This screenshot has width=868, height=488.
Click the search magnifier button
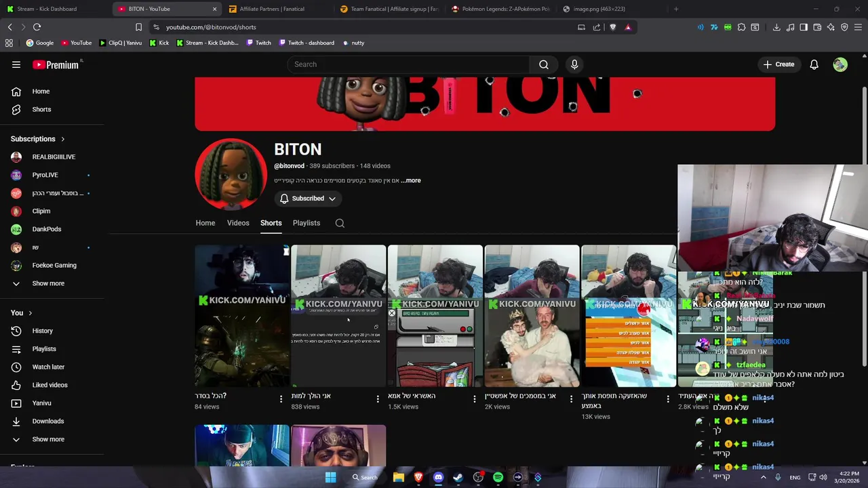[544, 64]
